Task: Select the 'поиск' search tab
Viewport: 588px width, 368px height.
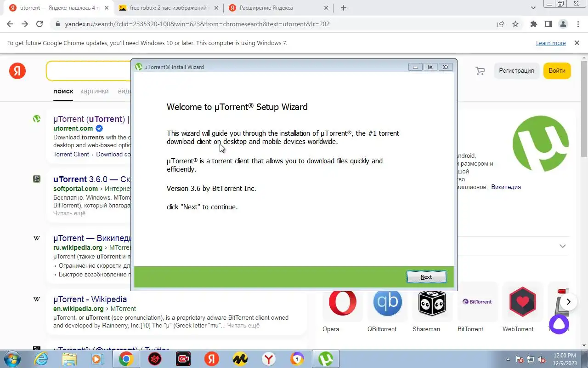Action: (63, 91)
